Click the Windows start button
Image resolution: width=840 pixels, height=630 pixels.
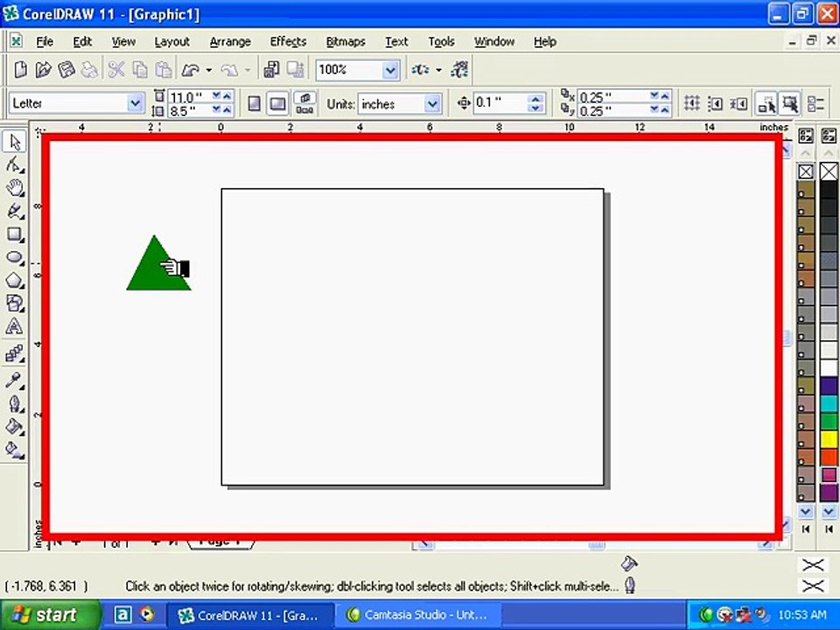[50, 614]
